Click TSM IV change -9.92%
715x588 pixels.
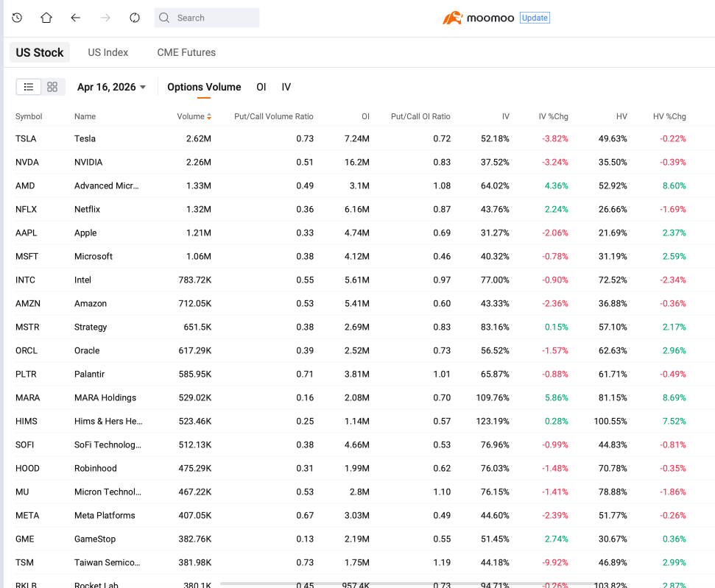click(555, 562)
